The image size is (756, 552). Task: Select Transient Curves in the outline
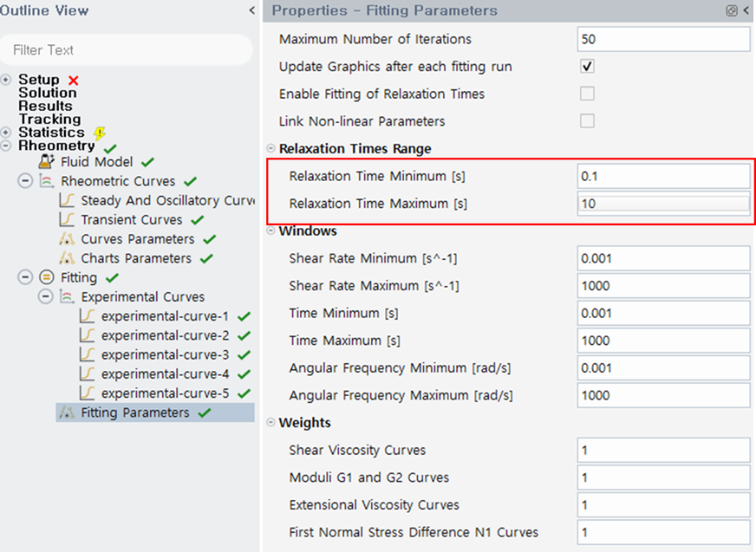[132, 220]
